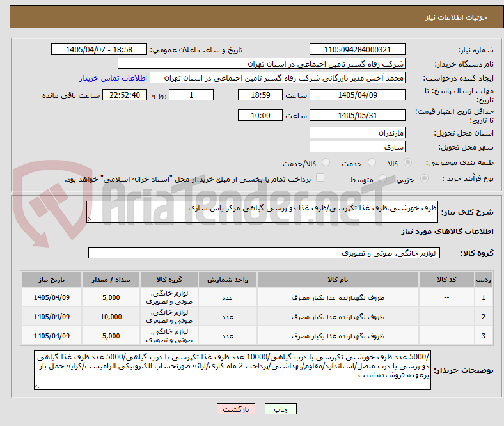
Task: Select the کالا radio button
Action: tap(407, 162)
